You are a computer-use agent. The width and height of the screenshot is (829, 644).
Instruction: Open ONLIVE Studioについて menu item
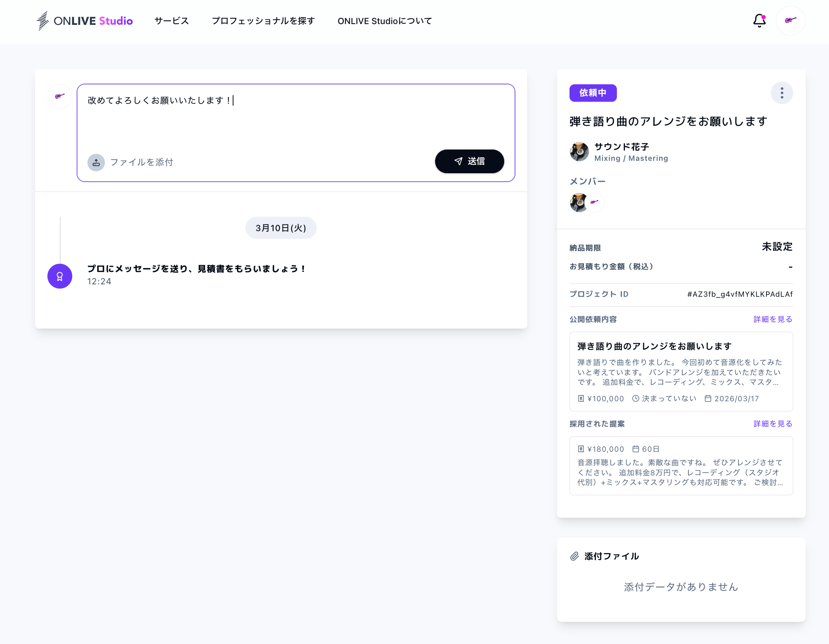(x=385, y=21)
